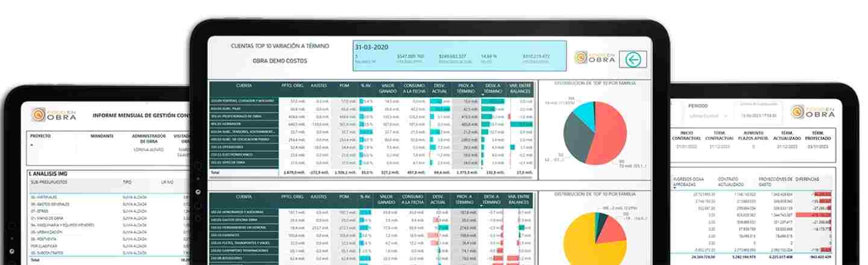Click the TIPO column header on left tablet
The image size is (868, 265).
click(x=127, y=181)
